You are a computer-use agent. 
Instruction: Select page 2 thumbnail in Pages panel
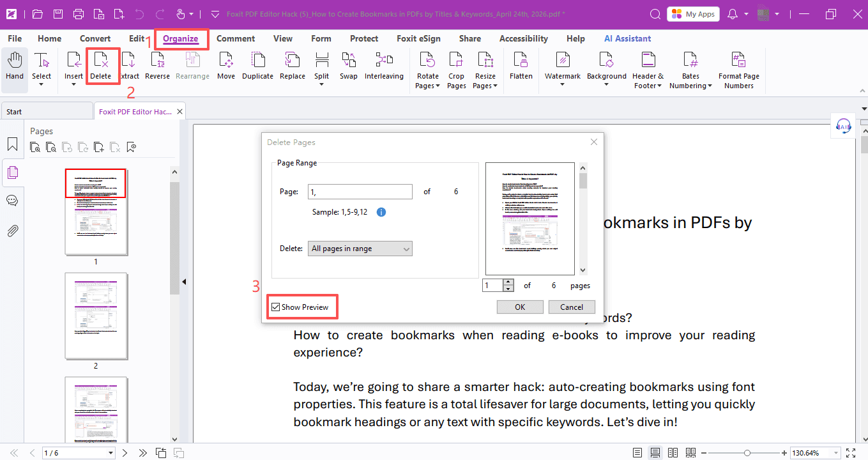pyautogui.click(x=96, y=316)
